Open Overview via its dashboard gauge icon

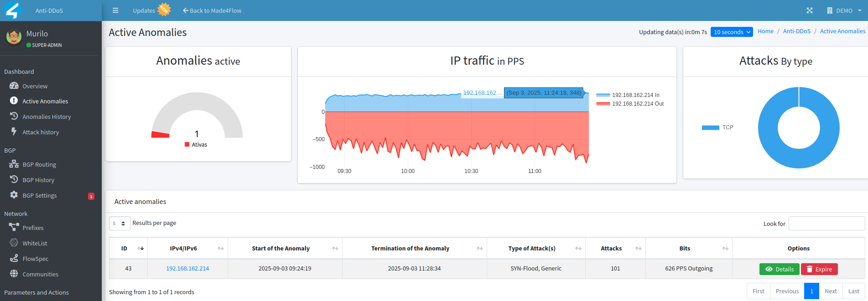pyautogui.click(x=14, y=86)
